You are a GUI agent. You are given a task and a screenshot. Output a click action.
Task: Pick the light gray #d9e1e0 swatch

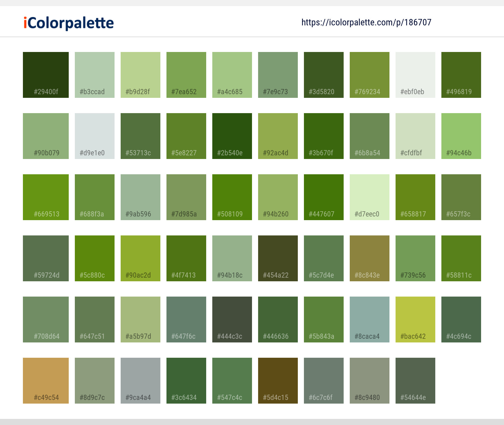(95, 136)
